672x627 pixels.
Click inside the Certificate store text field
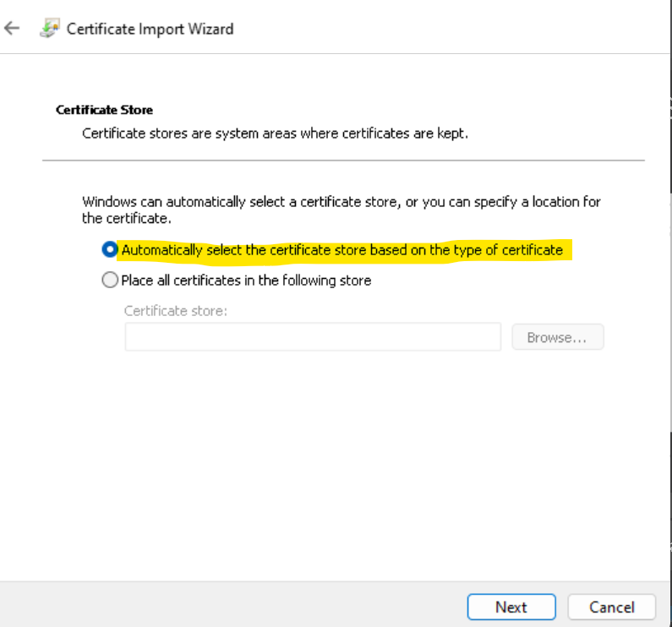(313, 337)
